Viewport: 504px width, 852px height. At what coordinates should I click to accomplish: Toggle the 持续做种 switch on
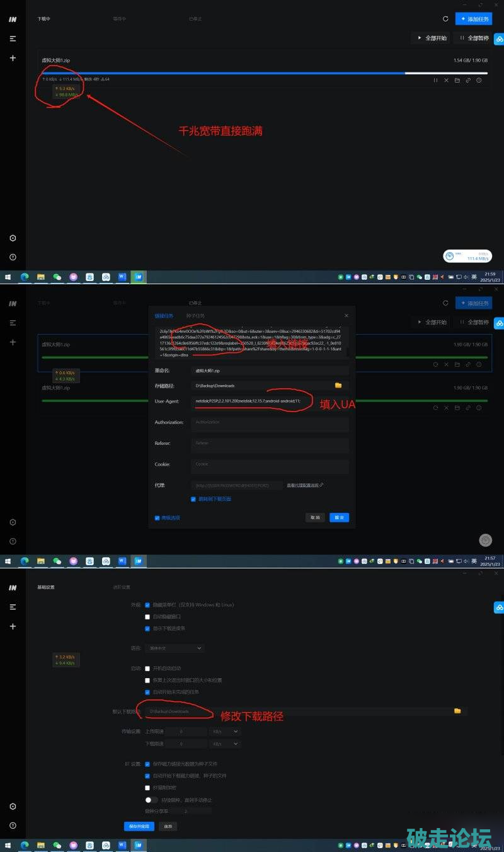point(151,800)
